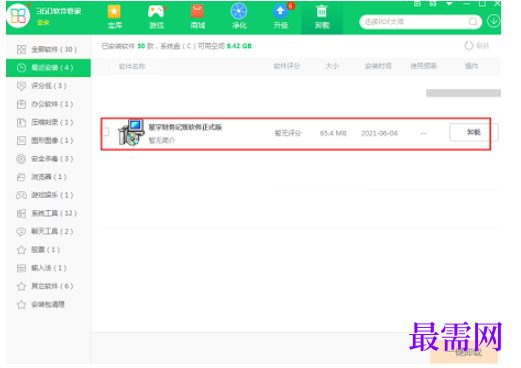Open the 宝库 star icon tab

point(115,16)
